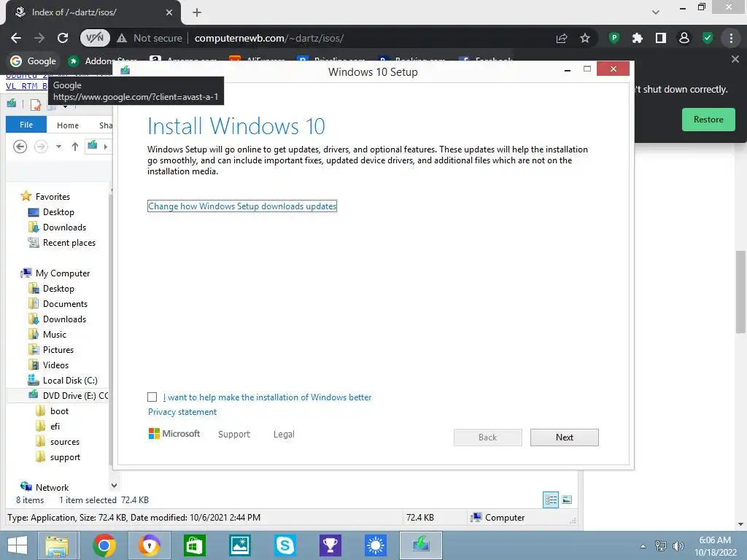Select Videos folder in navigation pane

coord(49,365)
